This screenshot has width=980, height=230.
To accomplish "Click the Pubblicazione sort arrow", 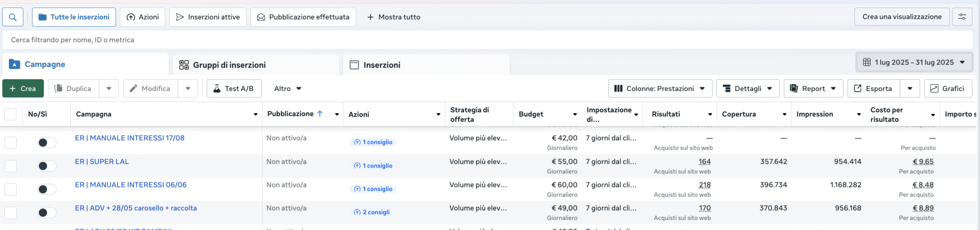I will pos(320,114).
